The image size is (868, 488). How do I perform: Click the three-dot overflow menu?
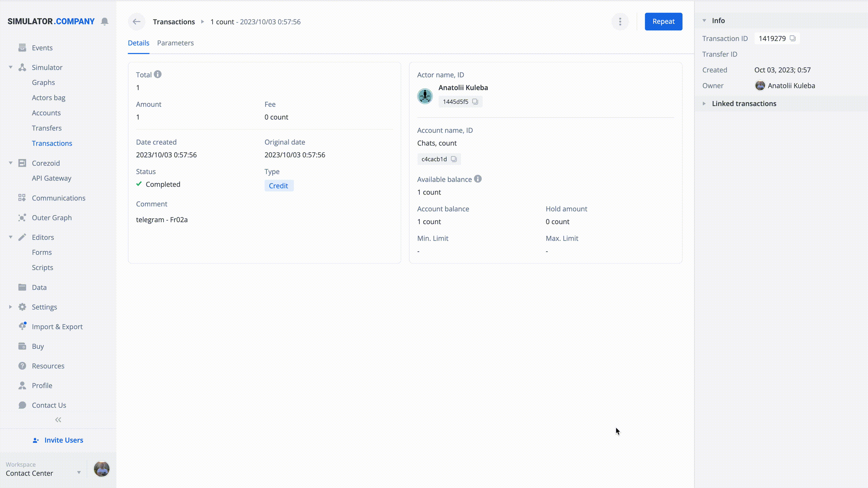pyautogui.click(x=620, y=21)
